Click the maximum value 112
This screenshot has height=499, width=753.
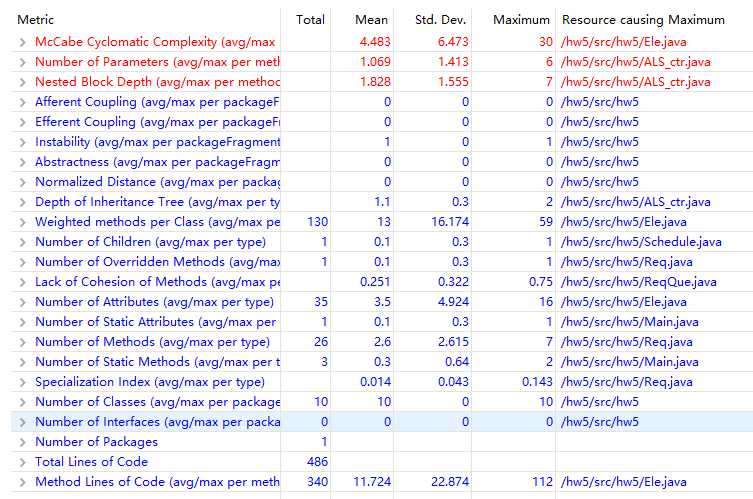click(x=543, y=482)
